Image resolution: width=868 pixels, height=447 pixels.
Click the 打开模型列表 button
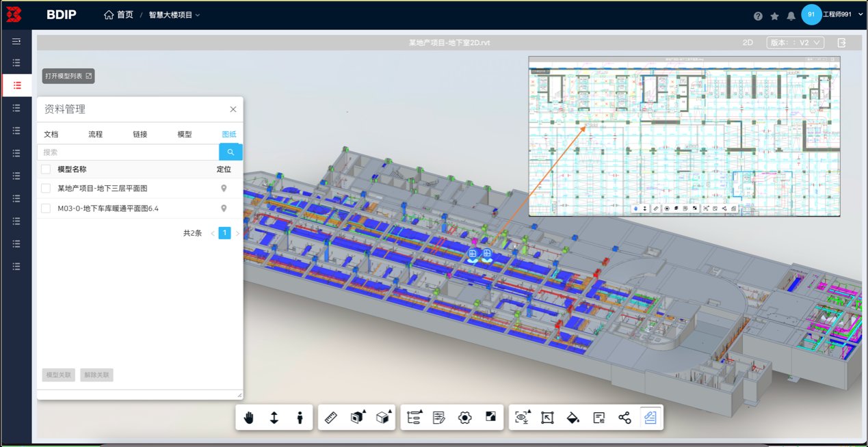pos(68,76)
